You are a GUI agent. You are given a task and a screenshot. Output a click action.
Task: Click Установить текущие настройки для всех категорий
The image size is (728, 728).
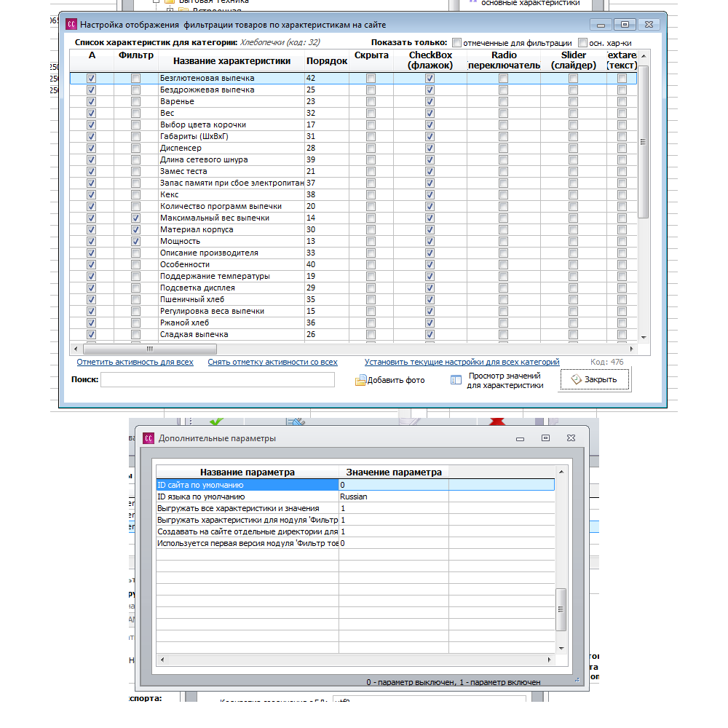click(x=462, y=362)
